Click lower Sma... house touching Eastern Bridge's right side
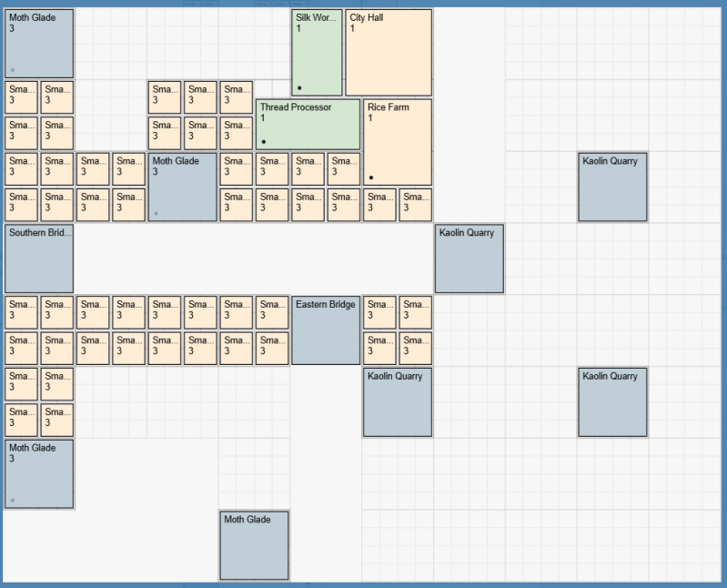Screen dimensions: 727x588 379,348
